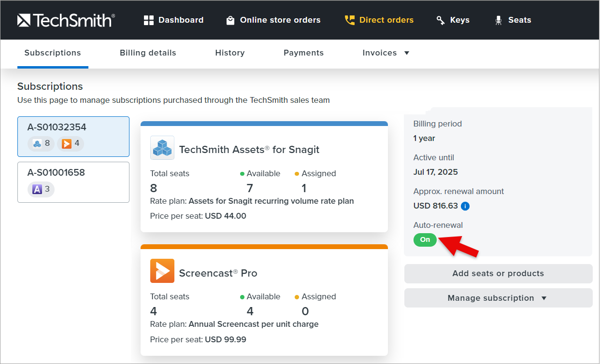
Task: Click the Seats chair icon
Action: tap(499, 20)
